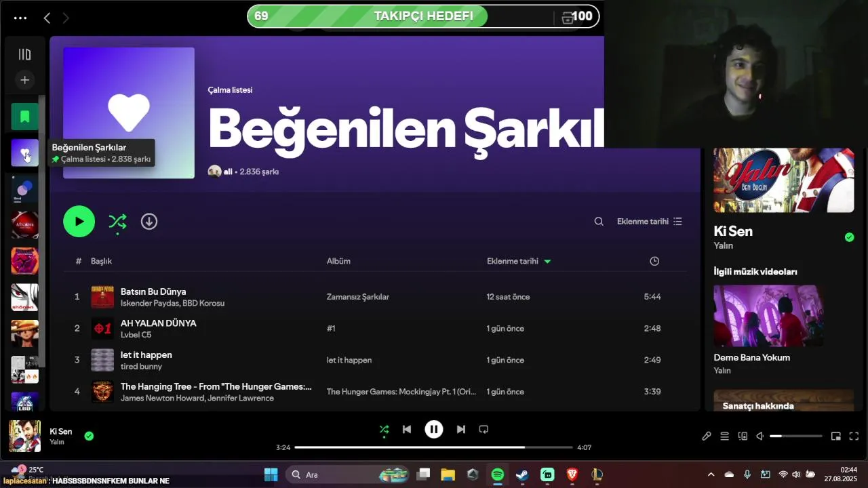Expand the system tray hidden icons chevron
This screenshot has height=488, width=868.
(711, 474)
